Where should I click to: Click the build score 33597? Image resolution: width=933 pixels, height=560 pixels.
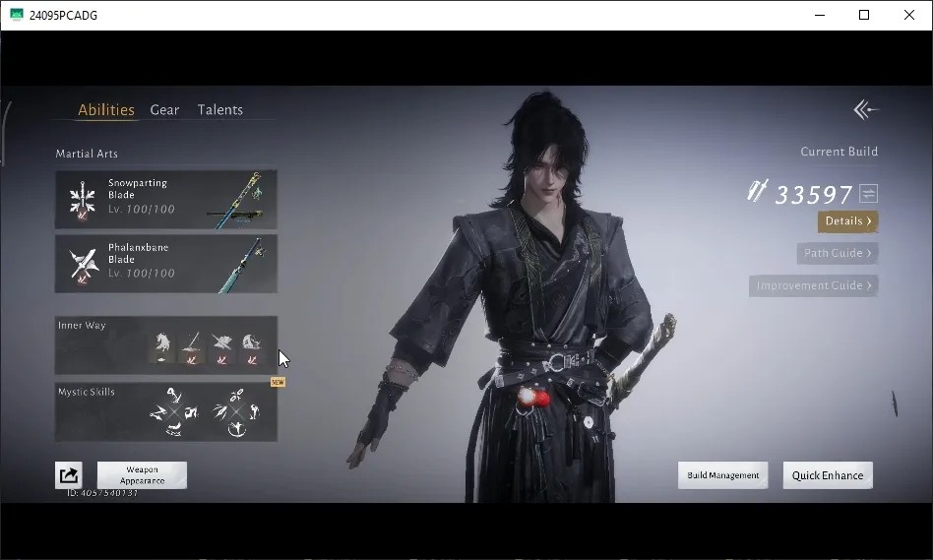click(x=814, y=195)
